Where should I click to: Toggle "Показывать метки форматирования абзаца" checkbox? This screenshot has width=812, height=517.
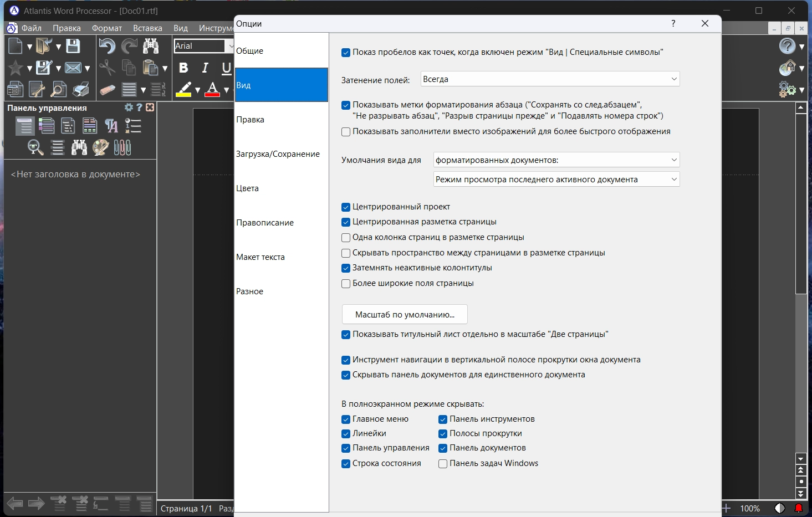pyautogui.click(x=346, y=105)
